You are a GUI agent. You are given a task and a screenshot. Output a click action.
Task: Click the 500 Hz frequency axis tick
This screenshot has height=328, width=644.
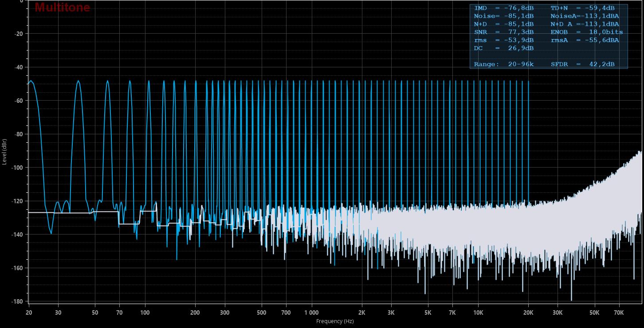click(x=262, y=312)
